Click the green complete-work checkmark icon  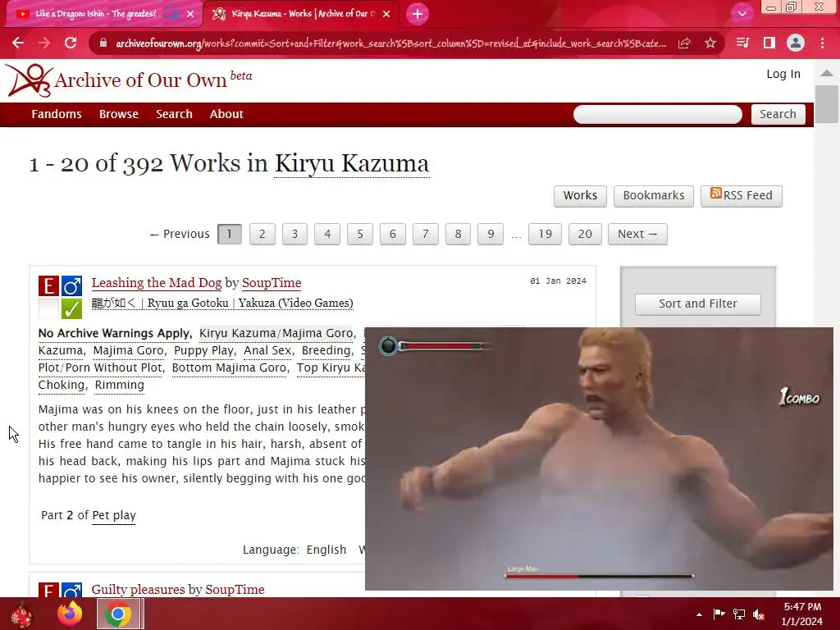[71, 309]
